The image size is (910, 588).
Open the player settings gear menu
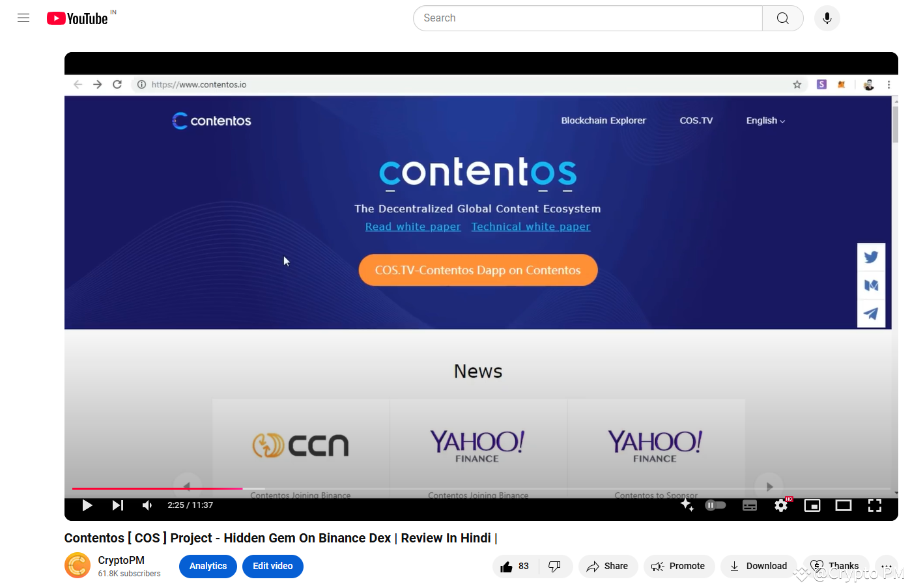(781, 505)
